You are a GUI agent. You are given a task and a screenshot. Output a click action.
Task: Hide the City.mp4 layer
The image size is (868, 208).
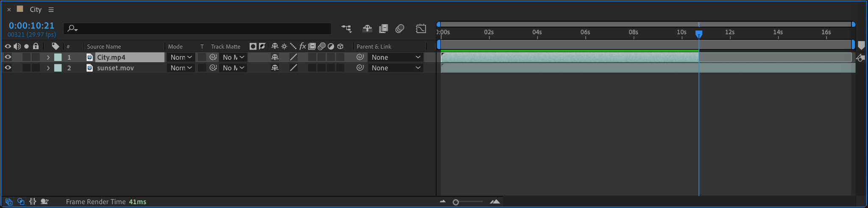(8, 57)
